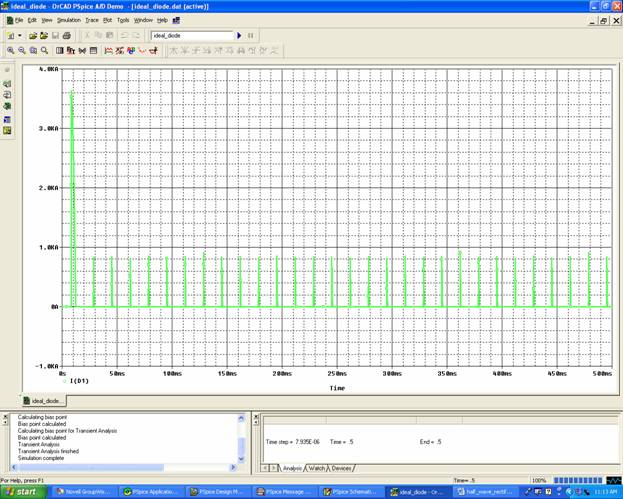Switch to half_wave_rectifier taskbar item
The height and width of the screenshot is (499, 623).
pos(485,492)
